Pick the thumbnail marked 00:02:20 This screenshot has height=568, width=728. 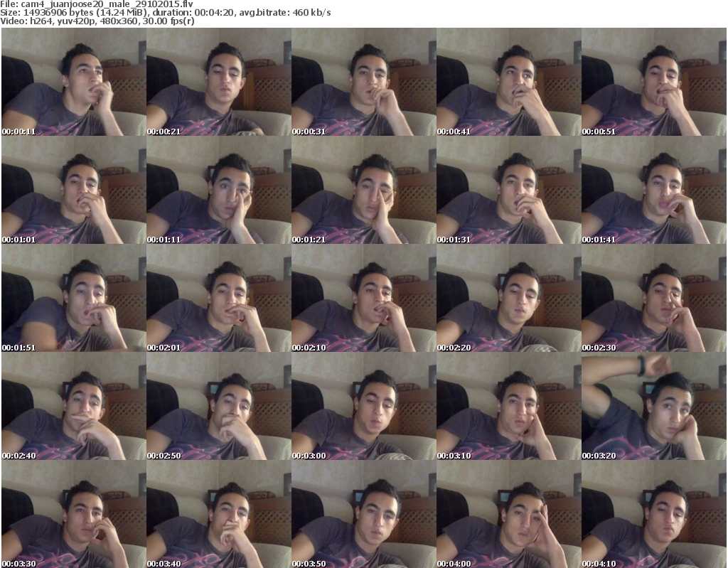(509, 298)
